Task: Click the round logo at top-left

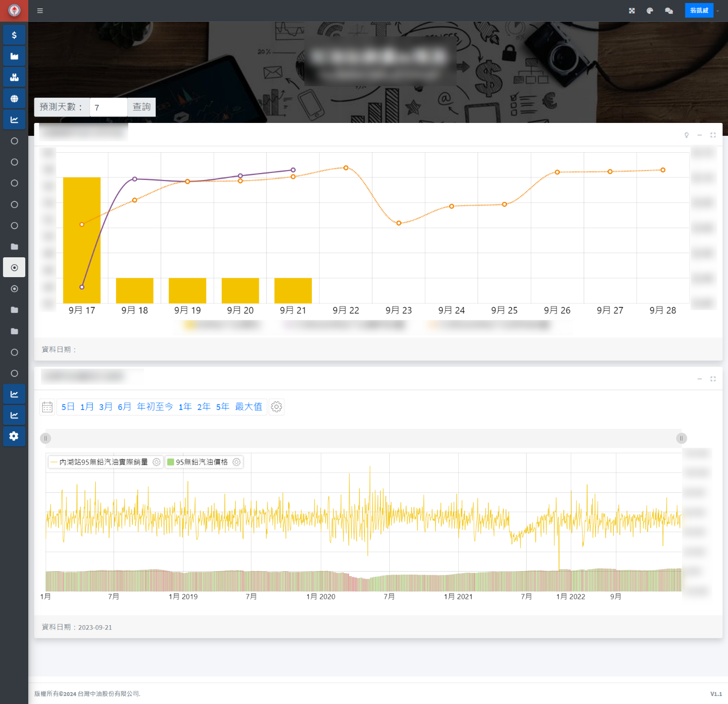Action: coord(14,10)
